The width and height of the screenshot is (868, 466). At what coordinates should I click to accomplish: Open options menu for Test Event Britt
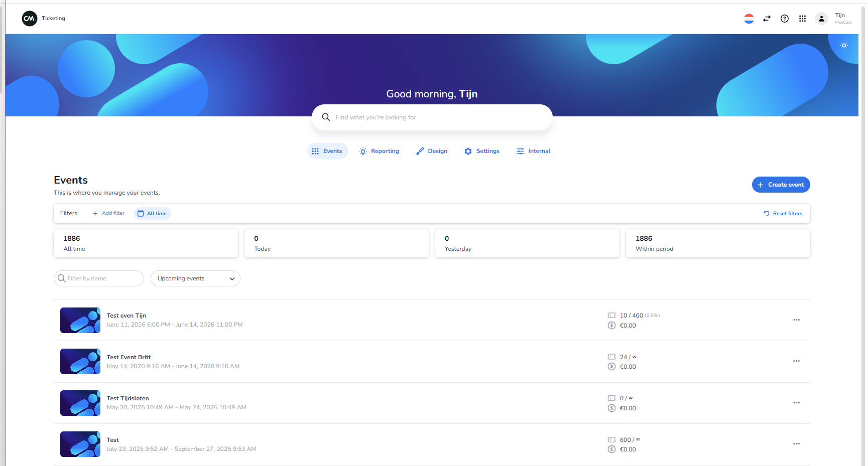796,361
